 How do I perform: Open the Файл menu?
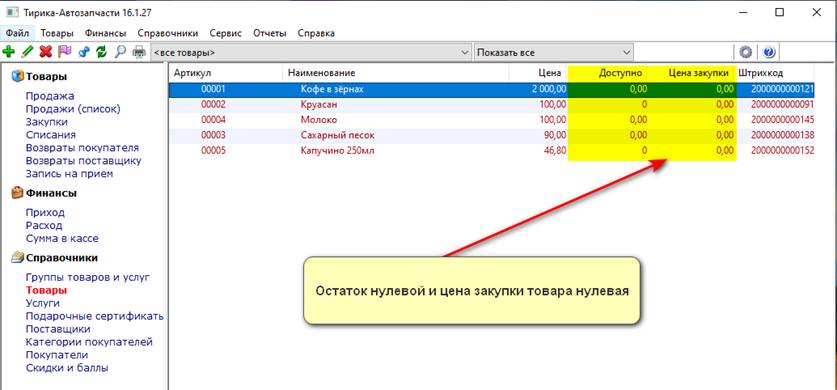(18, 33)
